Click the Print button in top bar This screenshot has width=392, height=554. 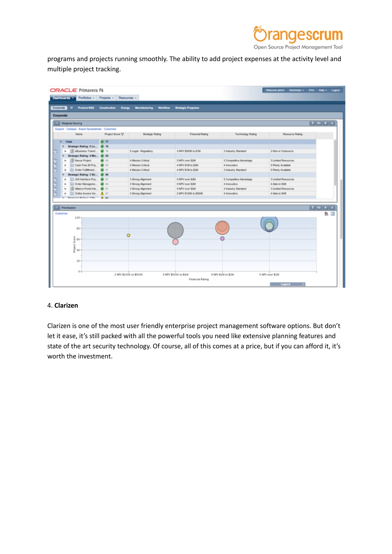(312, 90)
